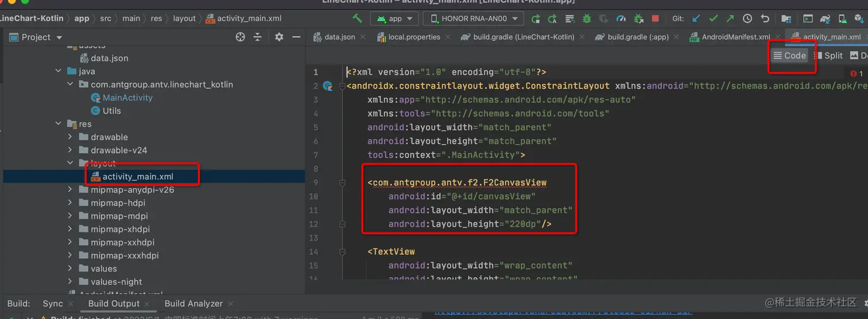Select the Build Analyzer tab
This screenshot has width=868, height=319.
coord(193,304)
